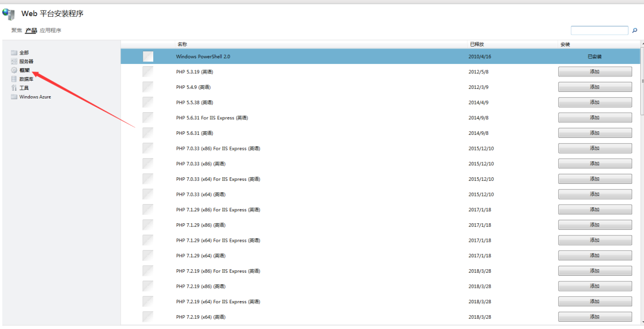
Task: Click the PHP 5.6.31 For IIS Express icon
Action: 148,118
